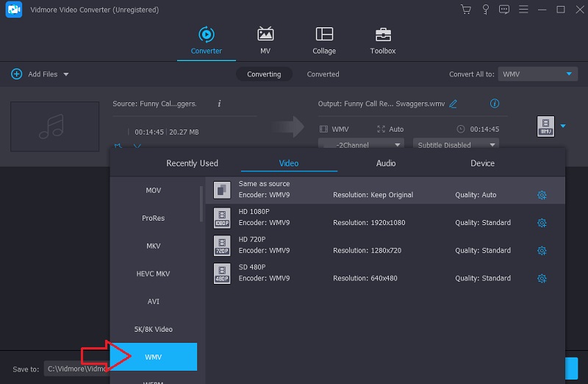The height and width of the screenshot is (384, 588).
Task: Select the Converted tab
Action: 323,74
